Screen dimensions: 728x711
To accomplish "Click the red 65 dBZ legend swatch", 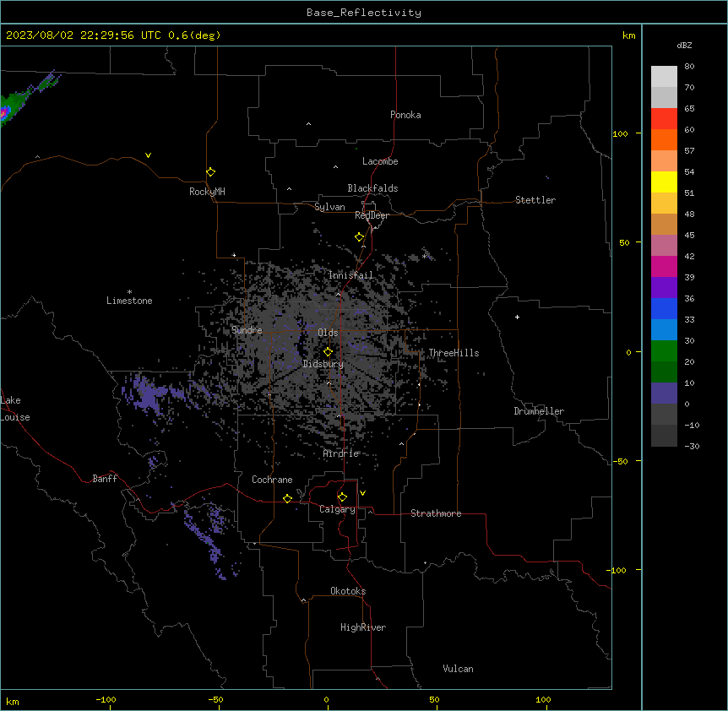I will 664,119.
